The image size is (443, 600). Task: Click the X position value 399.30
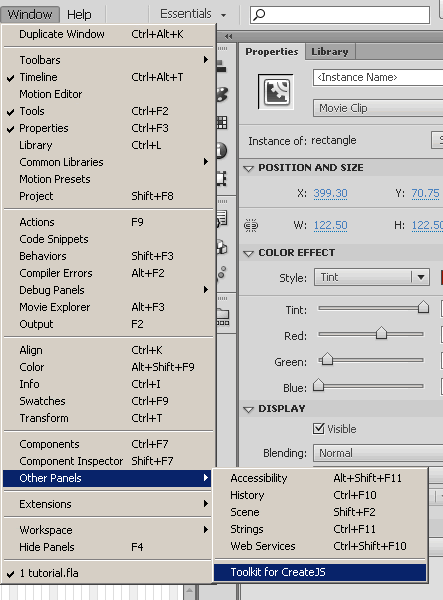pos(331,194)
